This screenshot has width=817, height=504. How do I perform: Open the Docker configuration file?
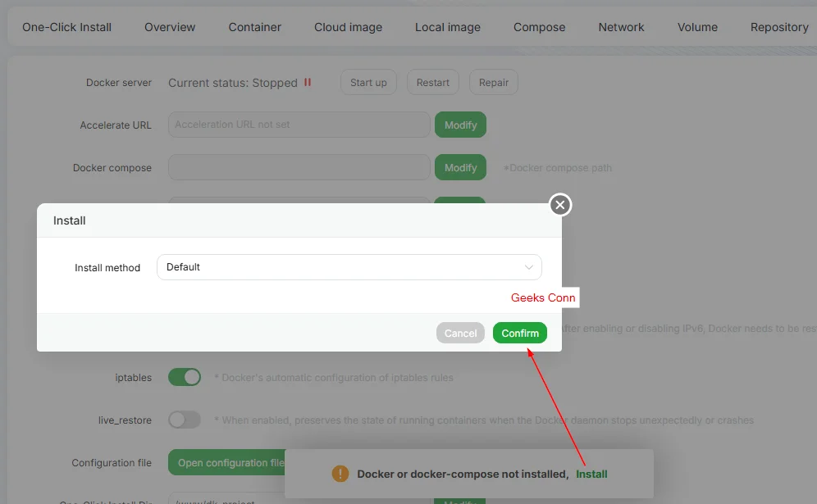point(228,462)
